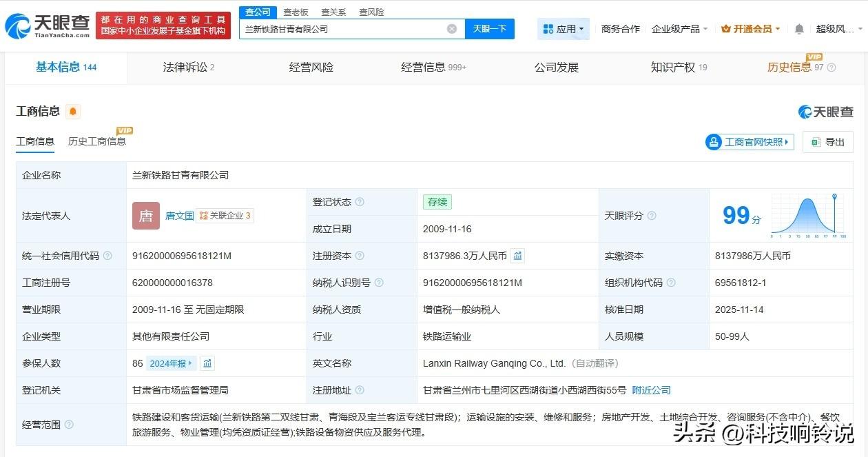This screenshot has height=457, width=868.
Task: Click the 导出 export button
Action: coord(827,142)
